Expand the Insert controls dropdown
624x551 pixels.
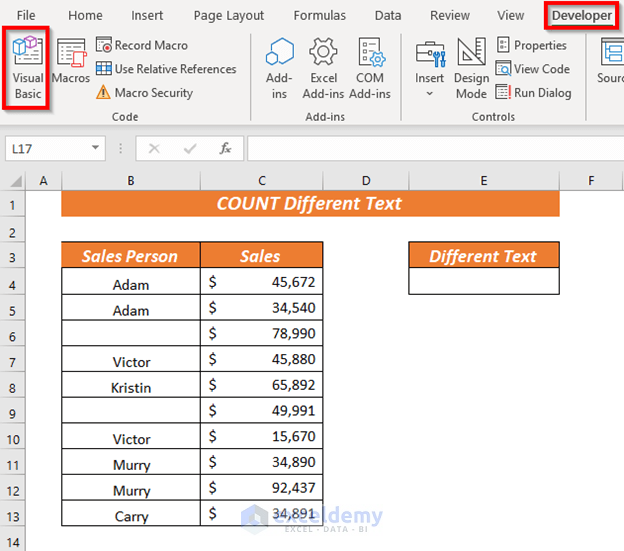pos(430,93)
